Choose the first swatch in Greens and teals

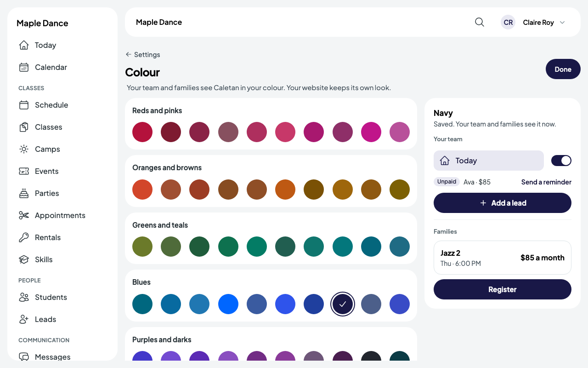click(142, 247)
